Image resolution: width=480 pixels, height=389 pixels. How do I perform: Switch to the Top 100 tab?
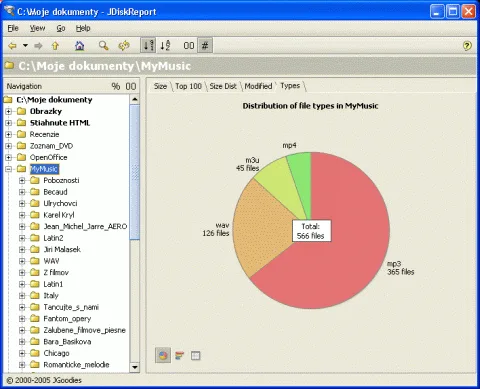[x=188, y=86]
